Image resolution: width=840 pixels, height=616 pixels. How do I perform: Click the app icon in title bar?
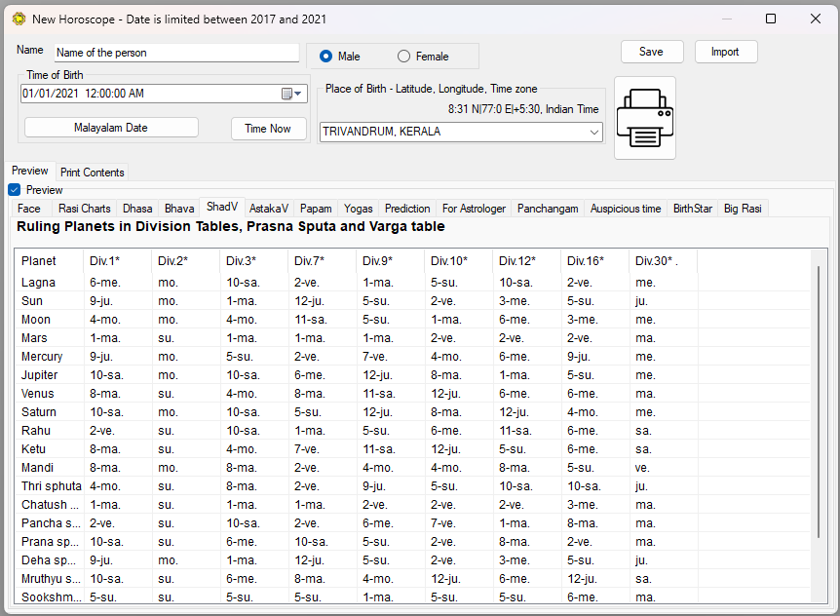(17, 19)
